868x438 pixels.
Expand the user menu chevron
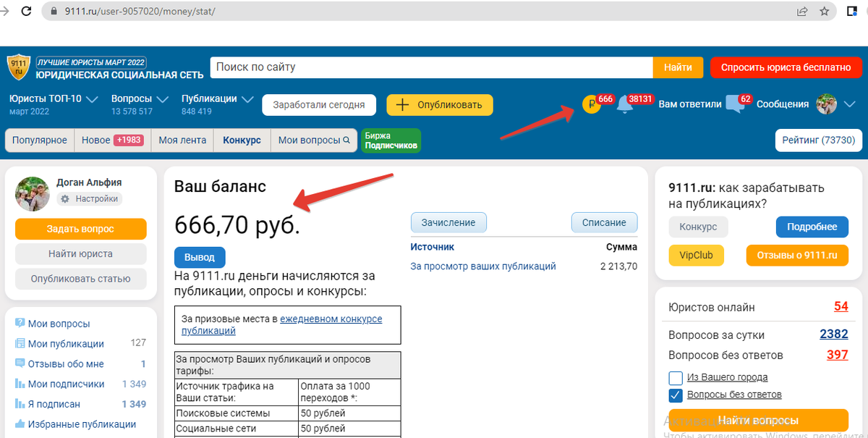coord(850,104)
